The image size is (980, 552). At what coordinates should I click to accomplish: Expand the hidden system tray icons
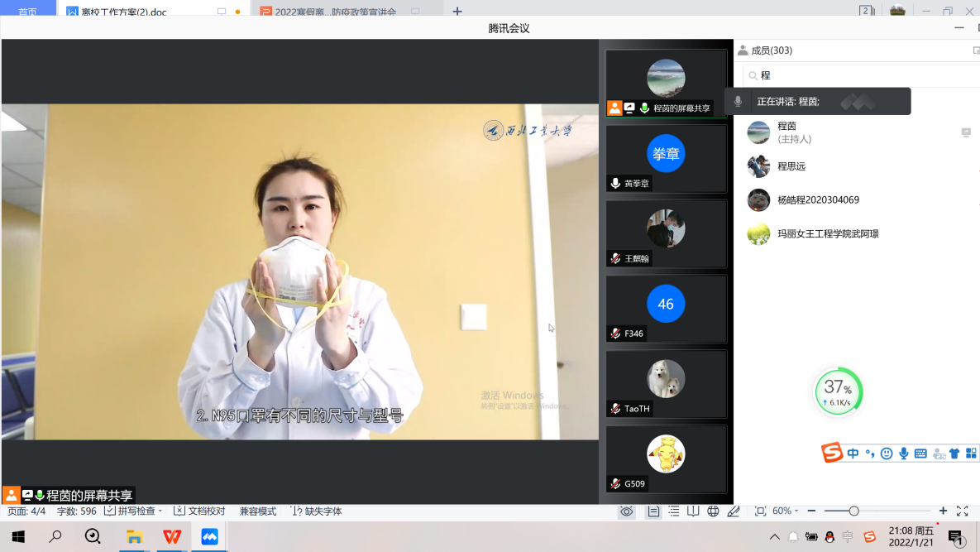[x=774, y=537]
